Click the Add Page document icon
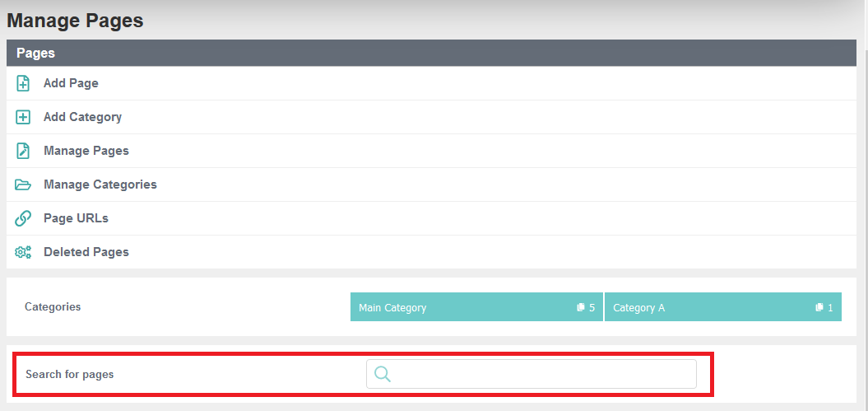868x411 pixels. pyautogui.click(x=23, y=84)
